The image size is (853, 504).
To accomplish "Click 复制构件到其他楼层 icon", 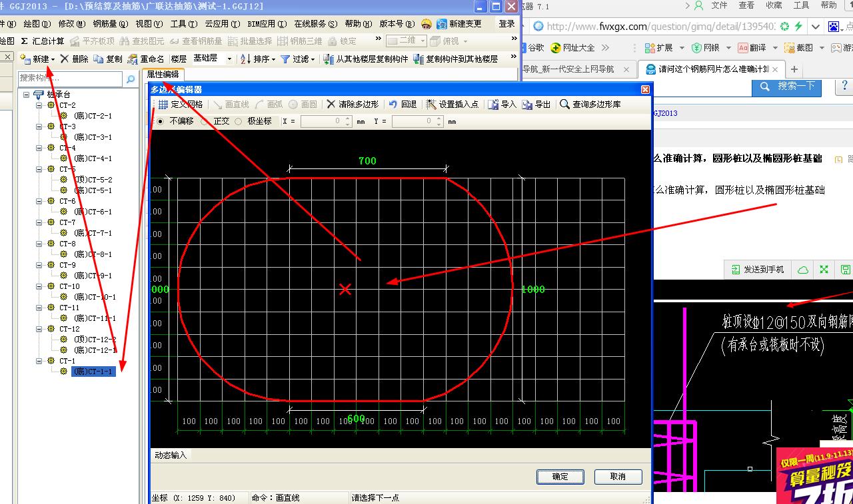I will click(x=419, y=59).
